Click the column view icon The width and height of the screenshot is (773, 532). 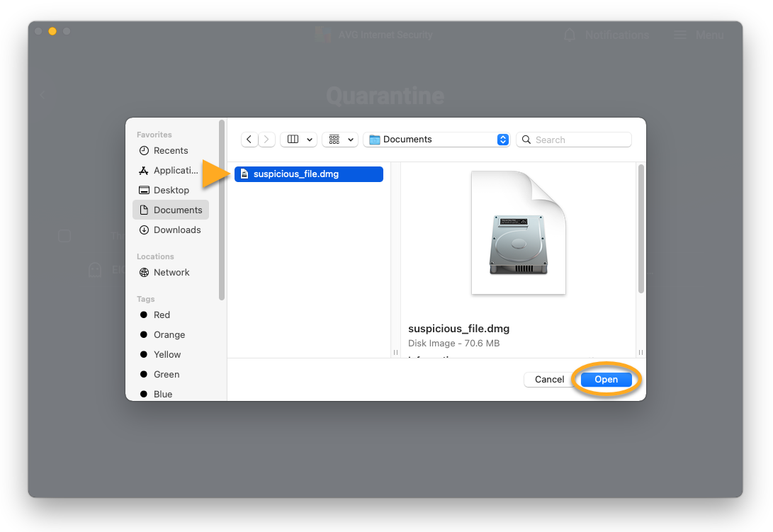(293, 140)
